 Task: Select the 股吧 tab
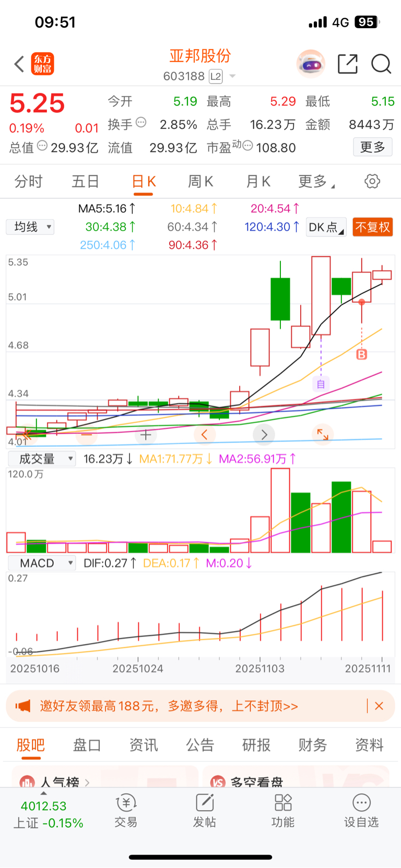coord(31,745)
